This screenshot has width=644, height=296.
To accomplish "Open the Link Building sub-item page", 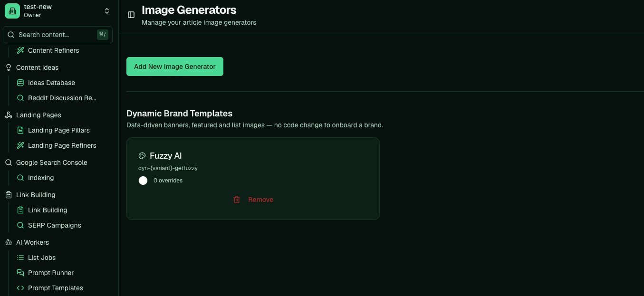I will [x=48, y=210].
